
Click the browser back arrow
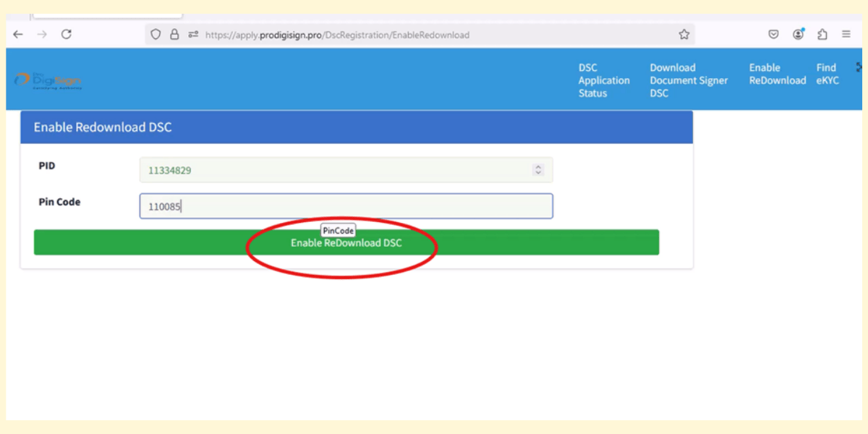tap(18, 34)
